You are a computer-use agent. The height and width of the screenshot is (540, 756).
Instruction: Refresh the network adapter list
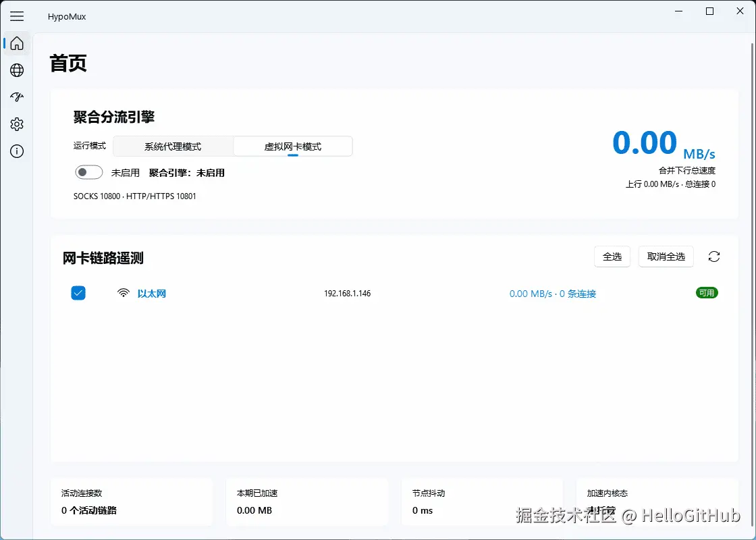[714, 256]
